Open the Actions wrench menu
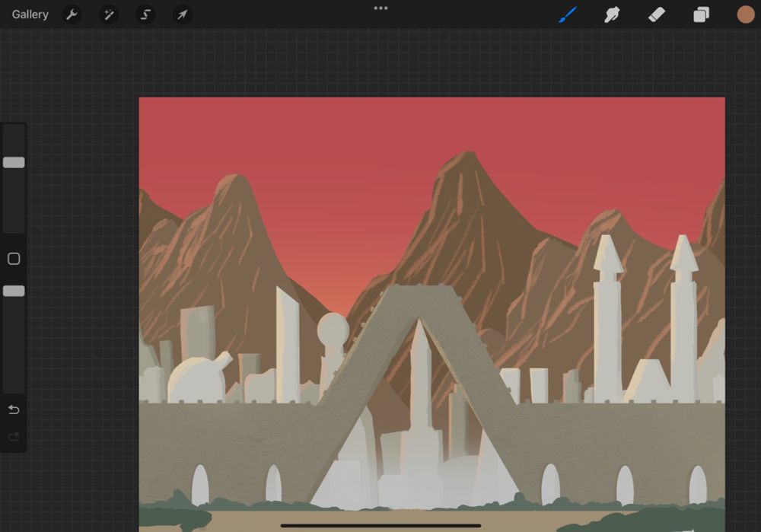This screenshot has width=761, height=532. (x=72, y=14)
